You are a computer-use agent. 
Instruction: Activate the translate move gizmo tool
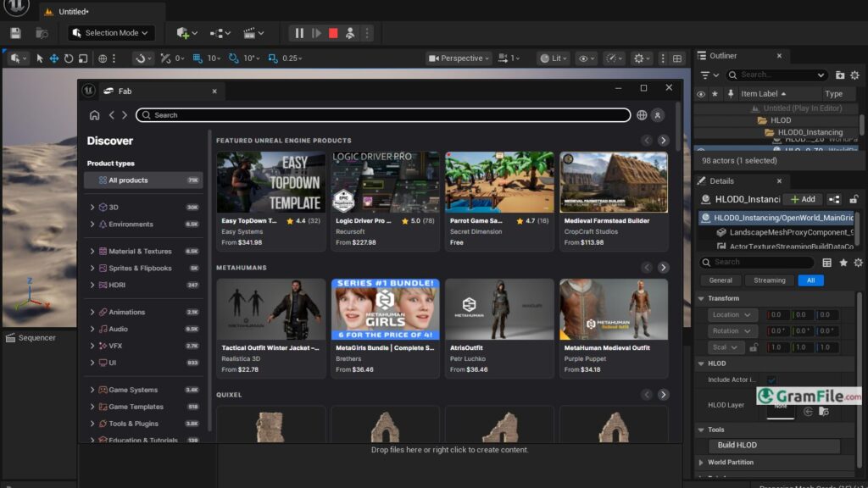coord(53,58)
